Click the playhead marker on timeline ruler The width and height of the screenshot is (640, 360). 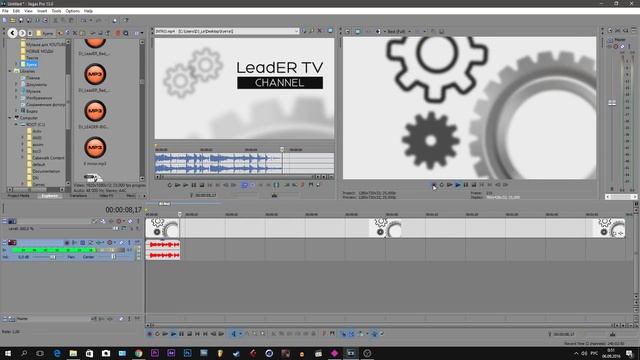tap(180, 214)
